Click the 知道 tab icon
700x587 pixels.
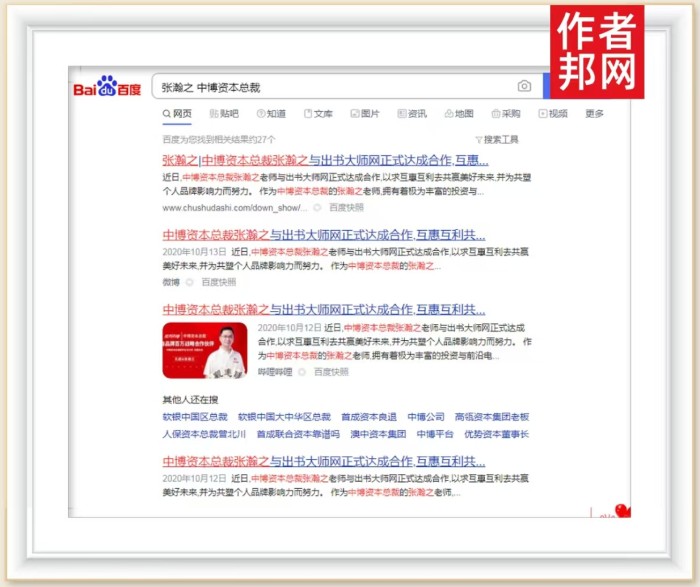(x=262, y=114)
